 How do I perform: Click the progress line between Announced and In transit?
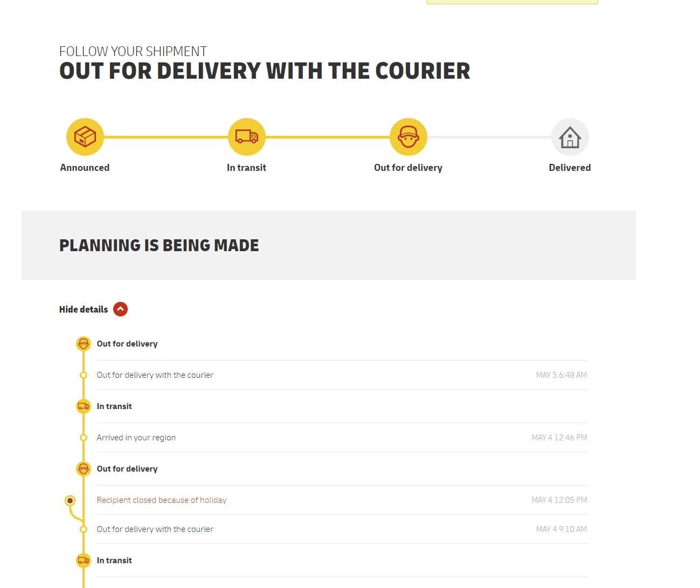tap(166, 137)
